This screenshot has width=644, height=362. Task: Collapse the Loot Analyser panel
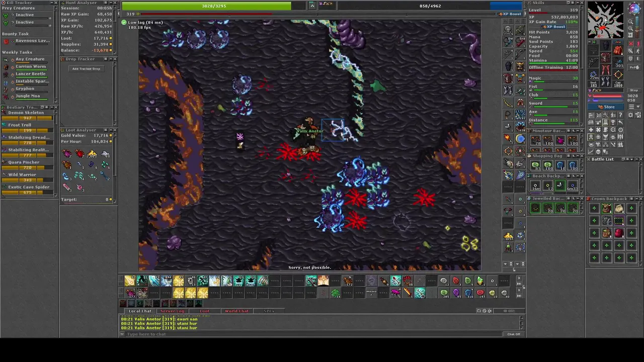[110, 130]
